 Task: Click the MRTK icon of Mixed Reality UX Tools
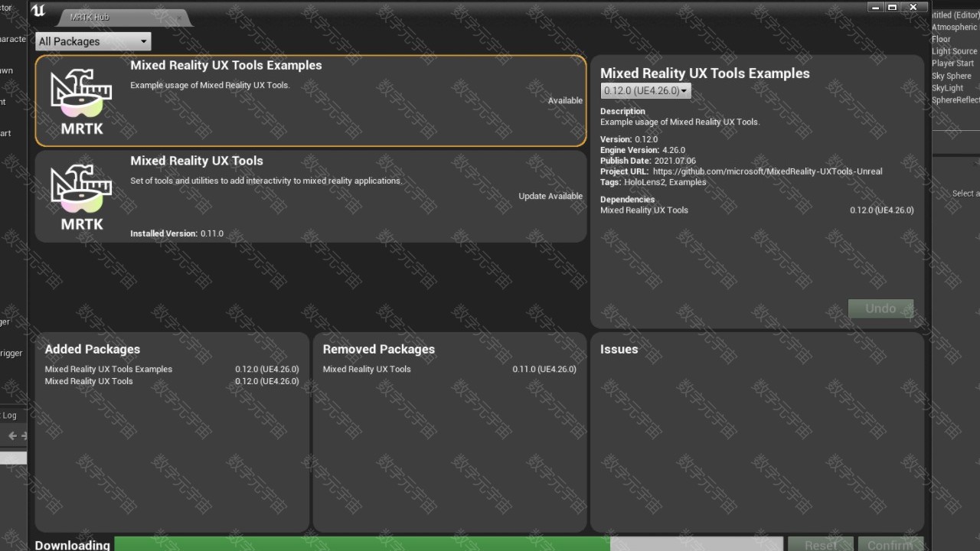(82, 197)
